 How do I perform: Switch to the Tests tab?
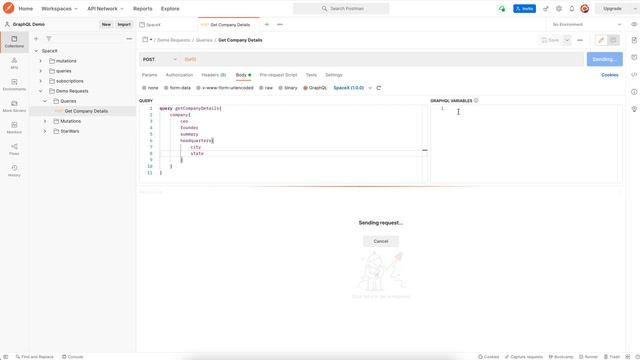tap(311, 75)
